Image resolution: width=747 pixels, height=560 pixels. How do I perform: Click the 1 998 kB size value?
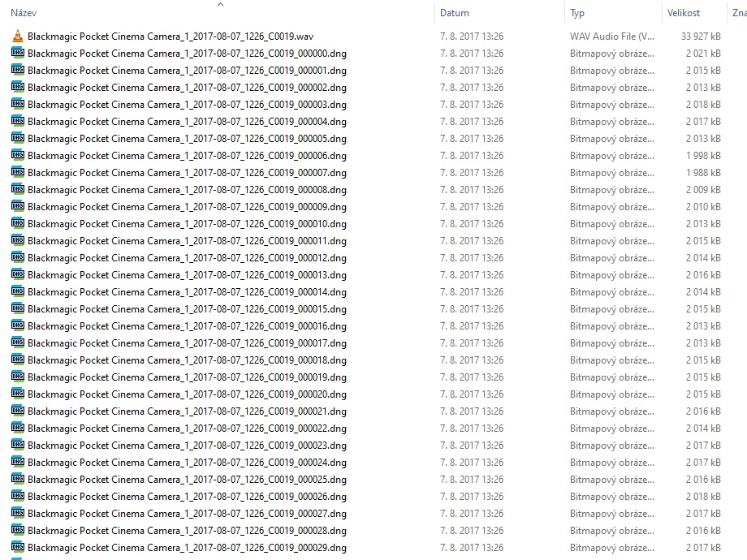coord(702,156)
